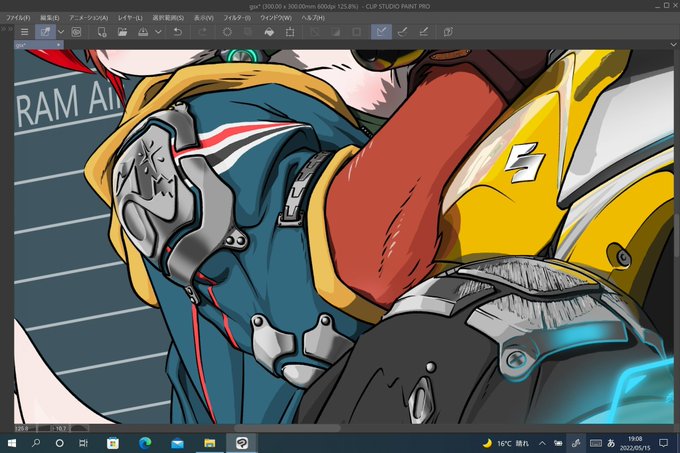This screenshot has height=453, width=680.
Task: Open the フィルター(I) menu
Action: click(237, 18)
